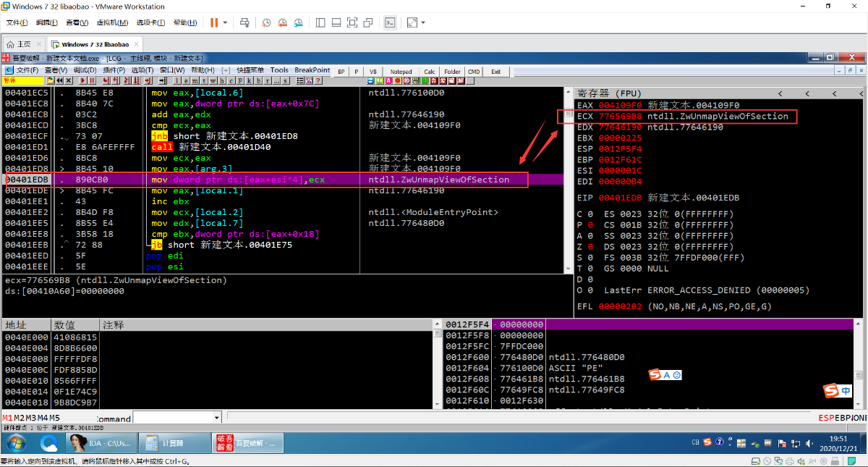Click the Calc toolbar button
Image resolution: width=868 pixels, height=467 pixels.
coord(430,72)
